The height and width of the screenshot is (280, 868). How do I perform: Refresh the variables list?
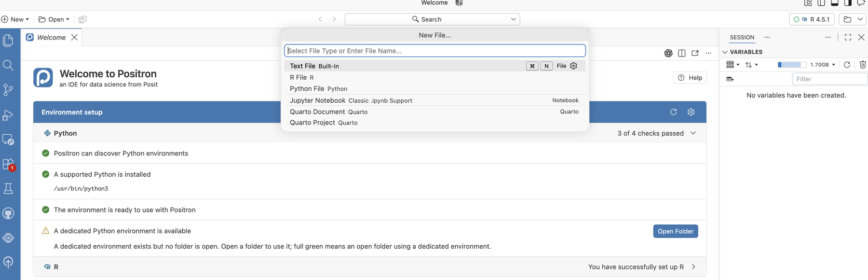847,65
